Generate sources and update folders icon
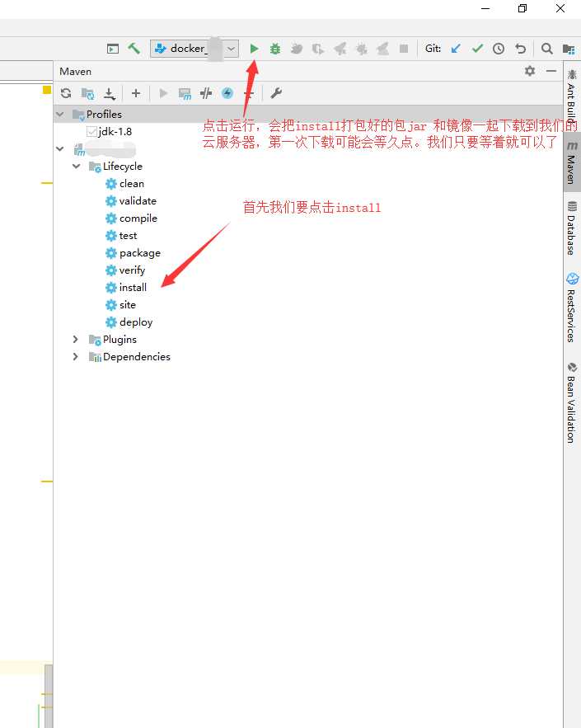The width and height of the screenshot is (581, 728). (87, 94)
